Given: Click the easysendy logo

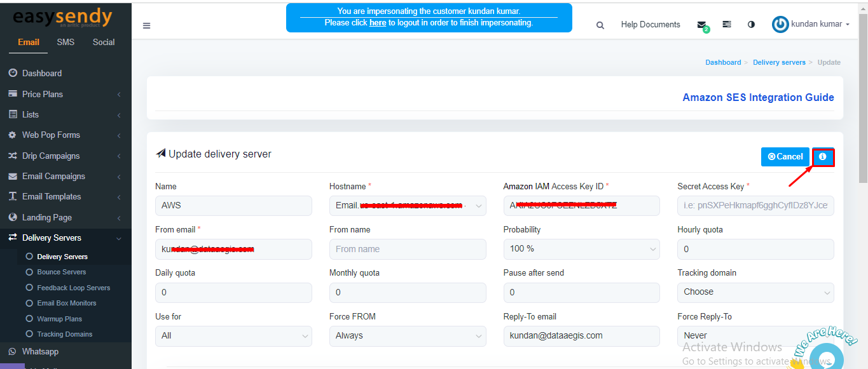Looking at the screenshot, I should click(62, 18).
